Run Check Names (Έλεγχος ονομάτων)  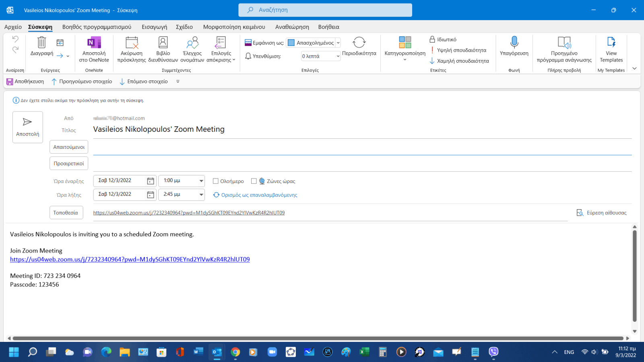click(x=192, y=49)
